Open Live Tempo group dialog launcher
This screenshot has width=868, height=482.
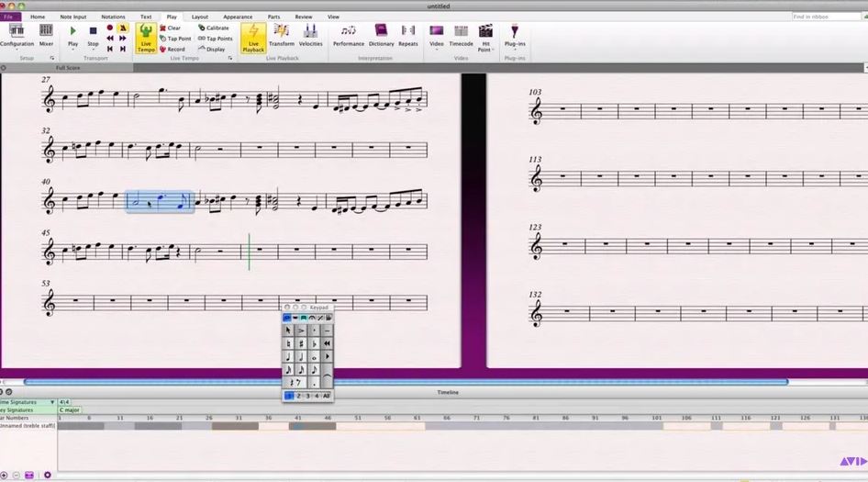[230, 58]
